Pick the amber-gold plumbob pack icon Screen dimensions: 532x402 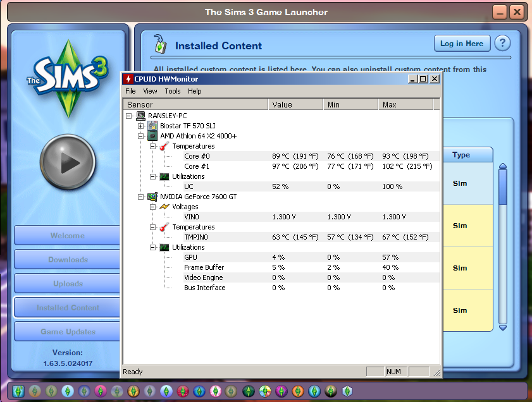tap(133, 391)
